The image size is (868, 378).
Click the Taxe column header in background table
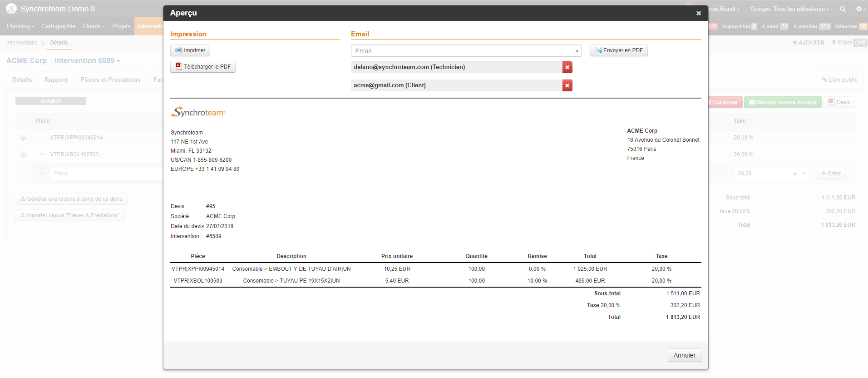740,121
